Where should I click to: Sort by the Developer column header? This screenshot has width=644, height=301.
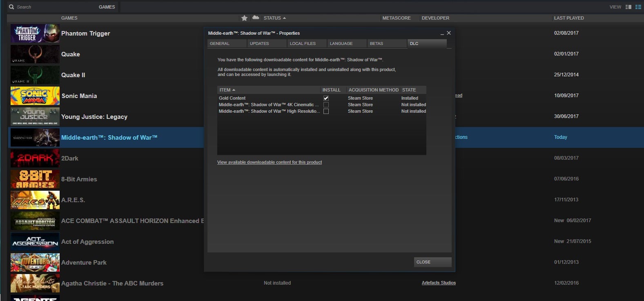[435, 18]
